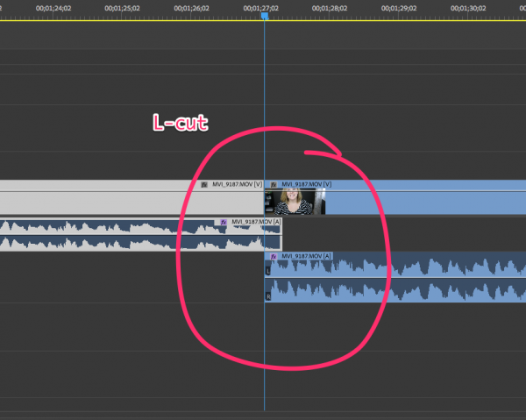Click the purple fx badge on the blue audio clip

[x=274, y=257]
